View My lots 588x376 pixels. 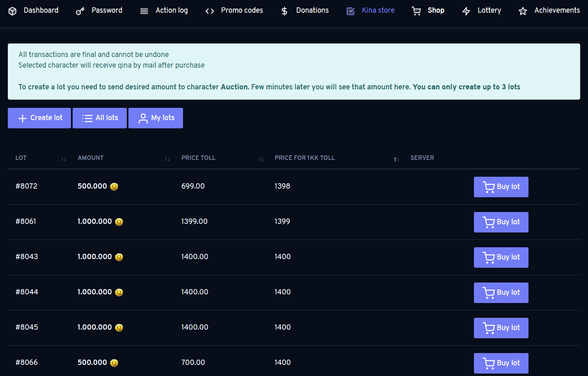click(156, 118)
